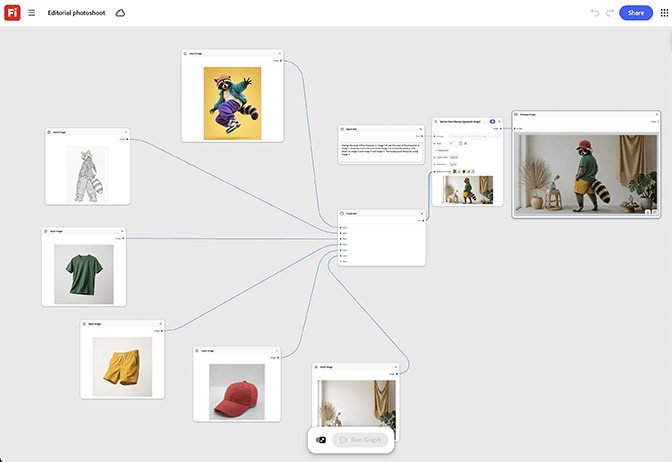Collapse the Input Text node
Image resolution: width=672 pixels, height=462 pixels.
pos(420,129)
